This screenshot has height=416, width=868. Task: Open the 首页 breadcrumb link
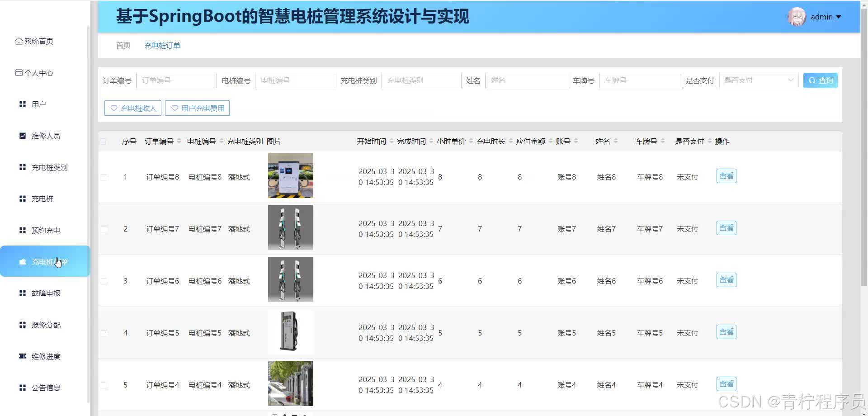coord(123,45)
